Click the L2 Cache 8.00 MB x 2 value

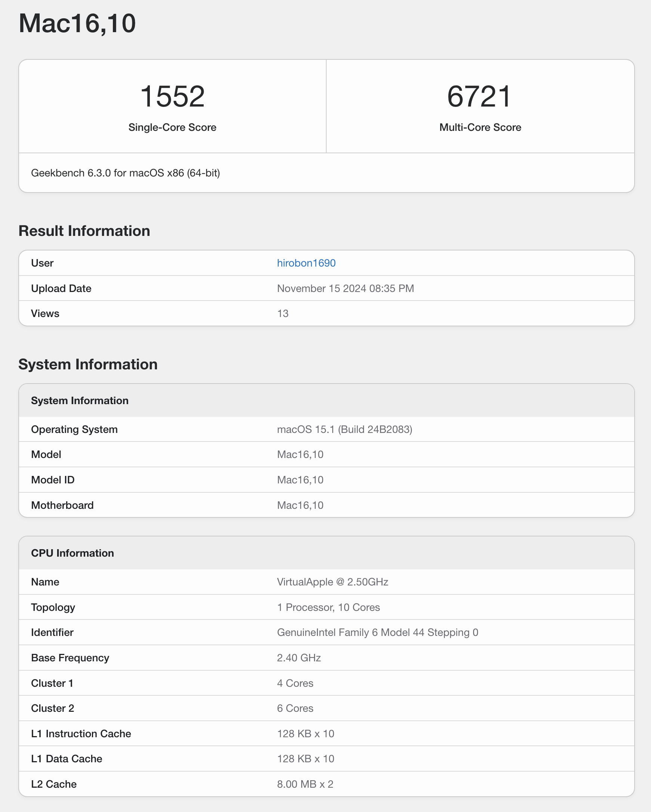pyautogui.click(x=305, y=784)
